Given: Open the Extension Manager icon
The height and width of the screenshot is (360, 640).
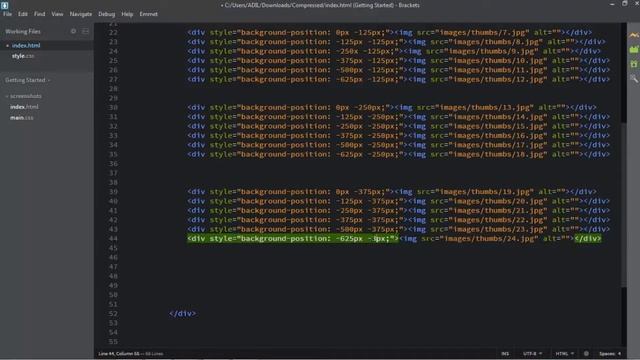Looking at the screenshot, I should pyautogui.click(x=634, y=50).
